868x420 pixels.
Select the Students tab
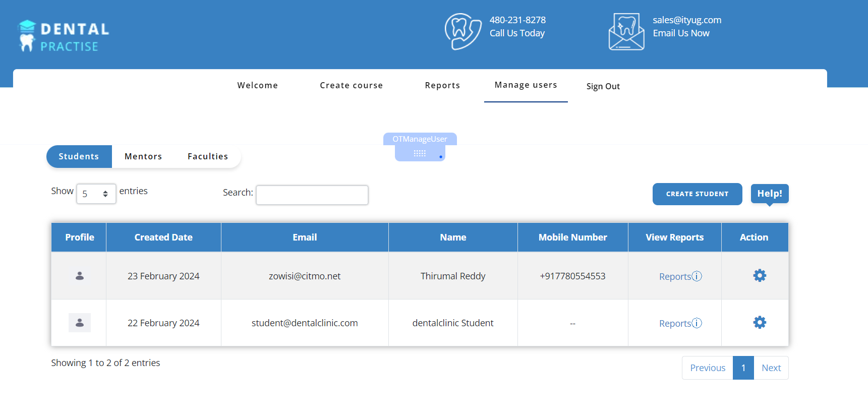click(79, 156)
